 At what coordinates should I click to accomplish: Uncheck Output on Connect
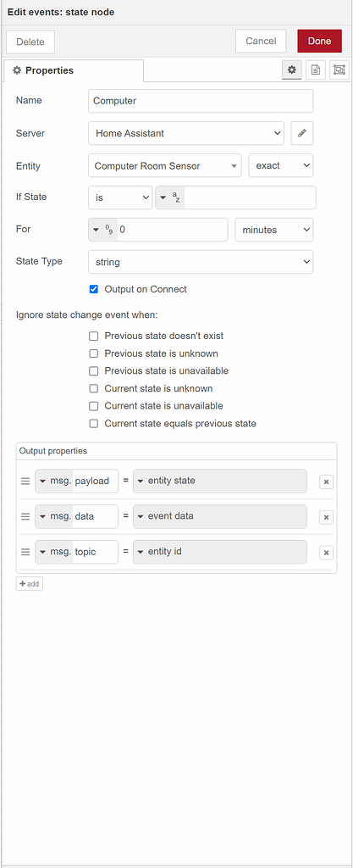[x=94, y=289]
